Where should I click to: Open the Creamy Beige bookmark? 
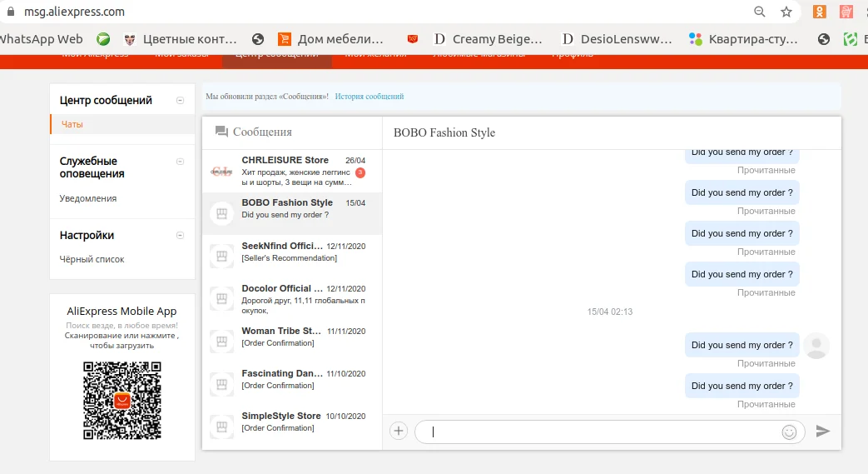pos(488,39)
